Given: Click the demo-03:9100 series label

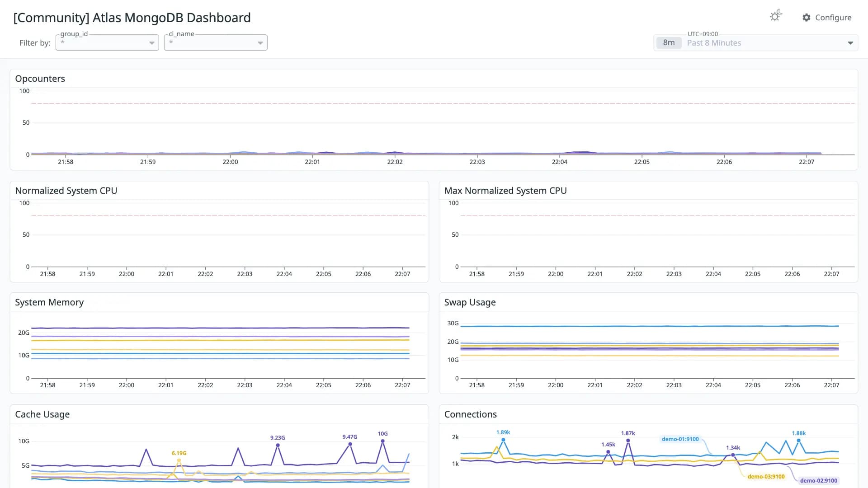Looking at the screenshot, I should (766, 477).
